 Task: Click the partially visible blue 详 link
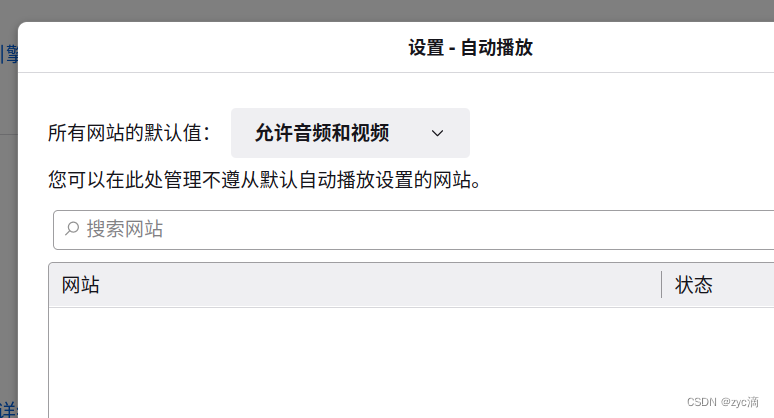tap(8, 410)
